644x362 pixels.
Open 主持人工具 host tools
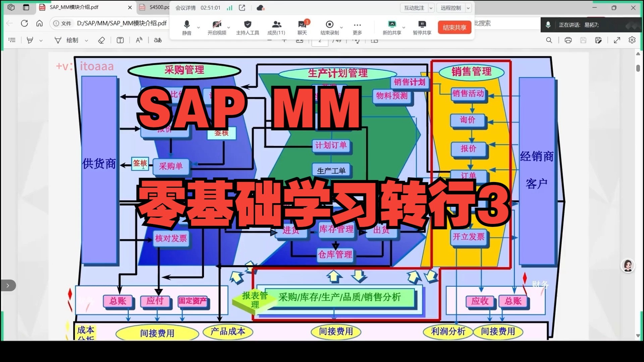tap(248, 27)
